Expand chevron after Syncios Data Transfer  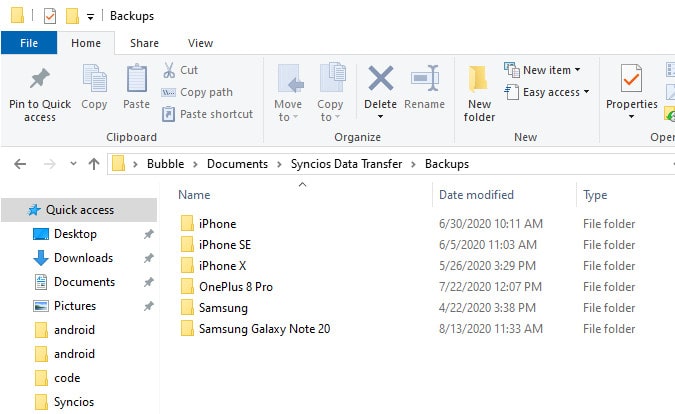tap(413, 164)
